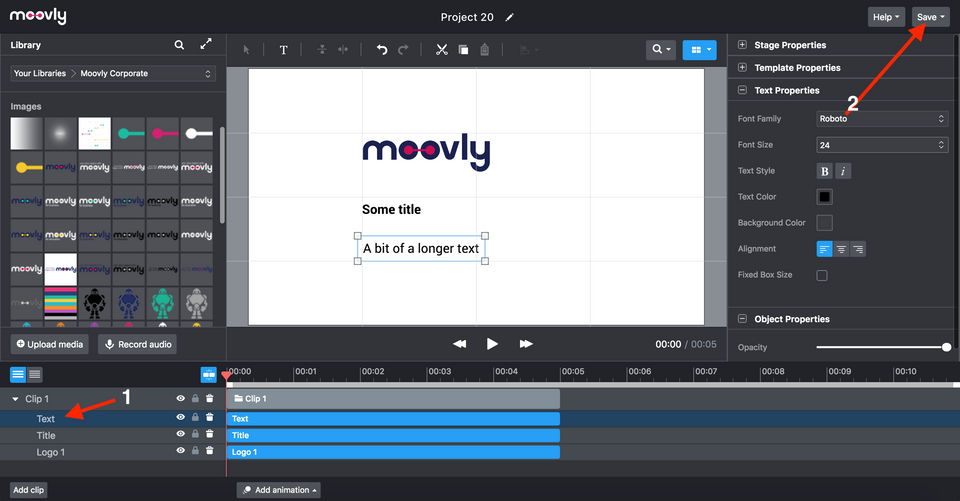Screen dimensions: 960x501
Task: Collapse Object Properties section
Action: [742, 318]
